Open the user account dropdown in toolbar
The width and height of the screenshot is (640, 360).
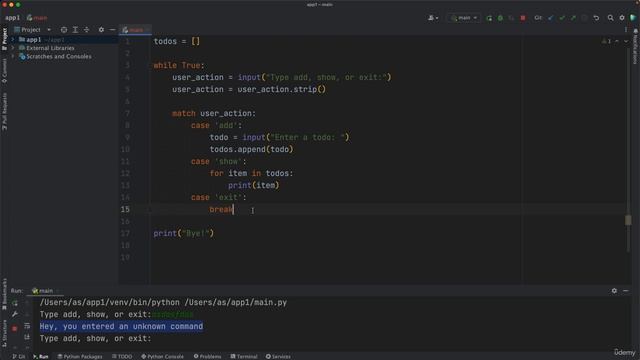coord(433,18)
